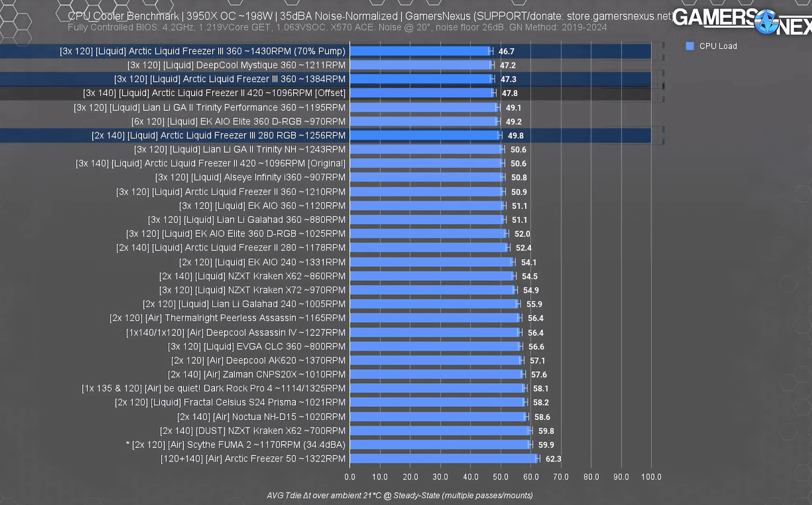This screenshot has height=505, width=812.
Task: Click Arctic Liquid Freezer II 280 ~1178RPM label
Action: click(x=231, y=248)
